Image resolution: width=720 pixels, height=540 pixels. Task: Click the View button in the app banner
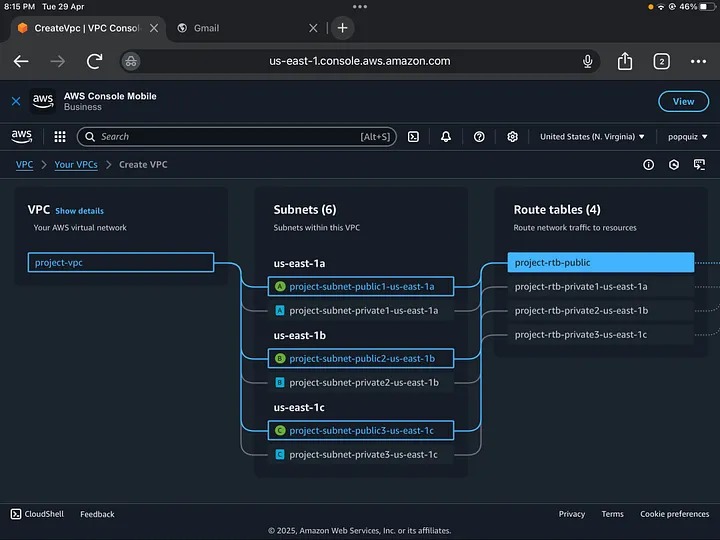pos(683,101)
